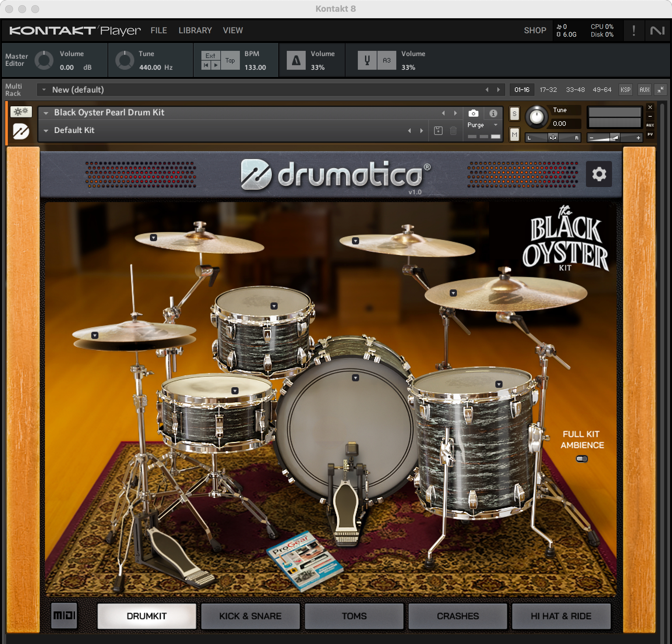Viewport: 672px width, 644px height.
Task: Click the delete snapshot trash icon
Action: [x=453, y=130]
